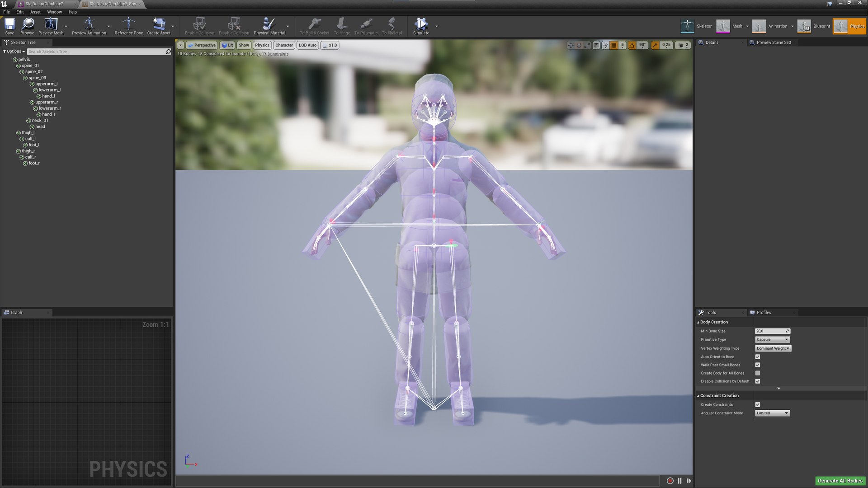
Task: Open the Asset menu
Action: coord(35,12)
